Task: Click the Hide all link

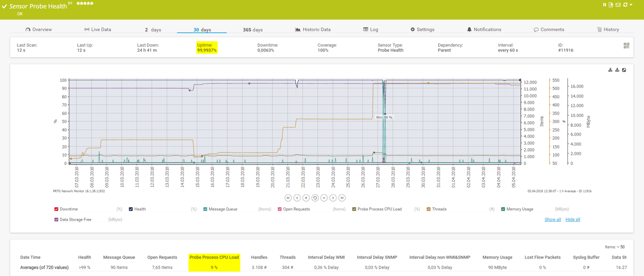Action: (573, 220)
